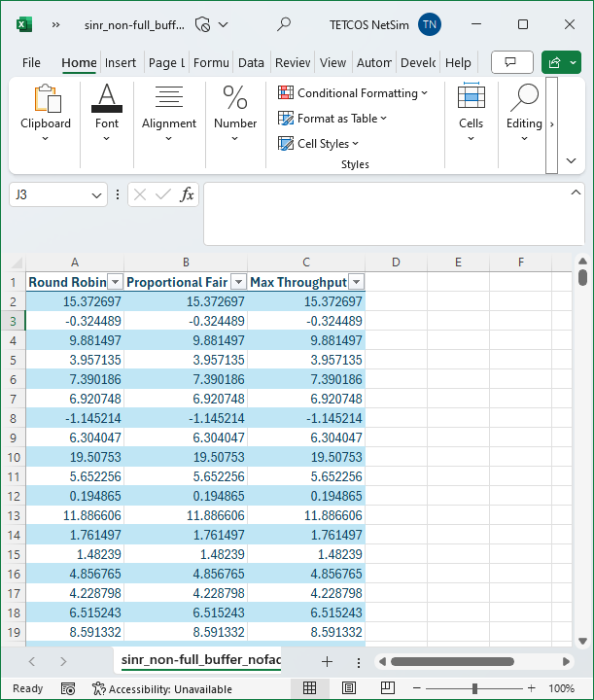Select cell C13 value 11.886606
The width and height of the screenshot is (594, 700).
tap(306, 515)
